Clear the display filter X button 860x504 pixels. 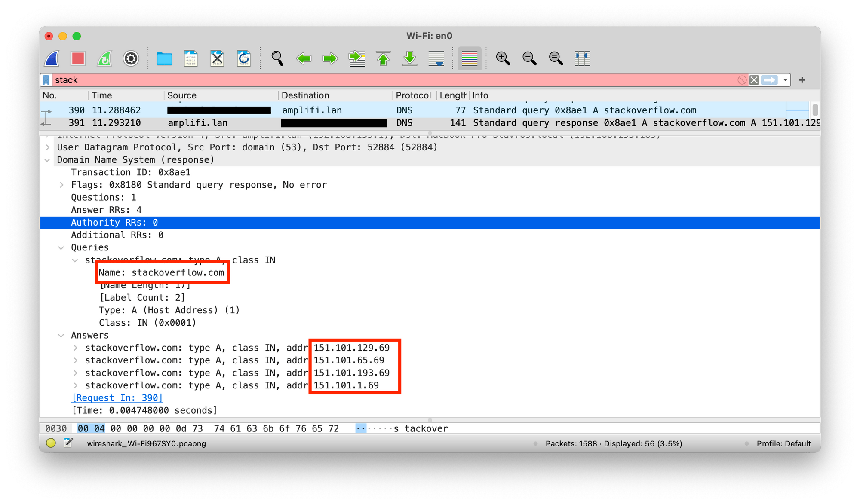click(x=754, y=80)
